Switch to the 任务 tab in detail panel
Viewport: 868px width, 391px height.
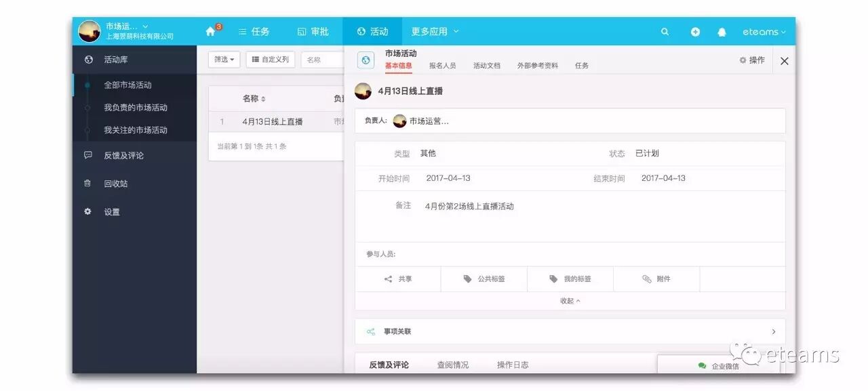point(582,66)
